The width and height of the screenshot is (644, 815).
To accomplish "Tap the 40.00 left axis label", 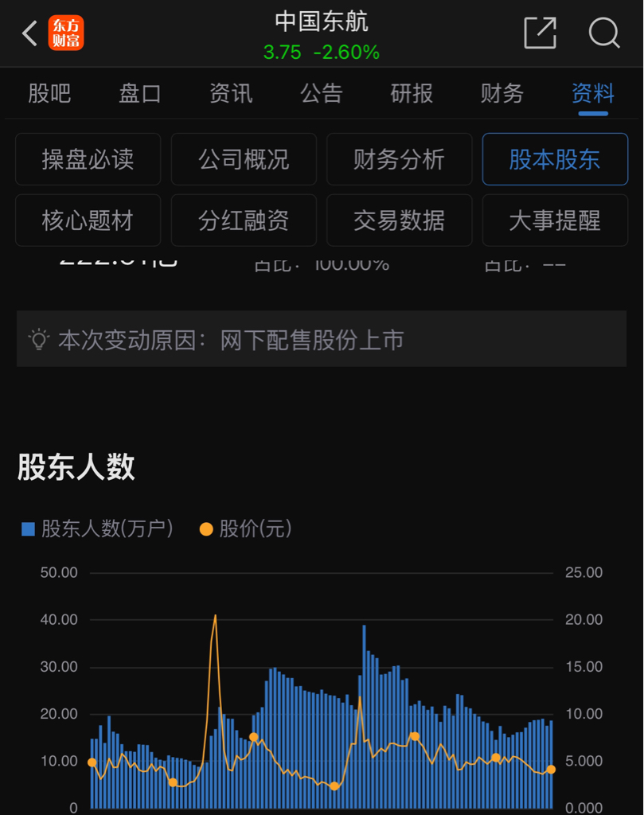I will 59,619.
